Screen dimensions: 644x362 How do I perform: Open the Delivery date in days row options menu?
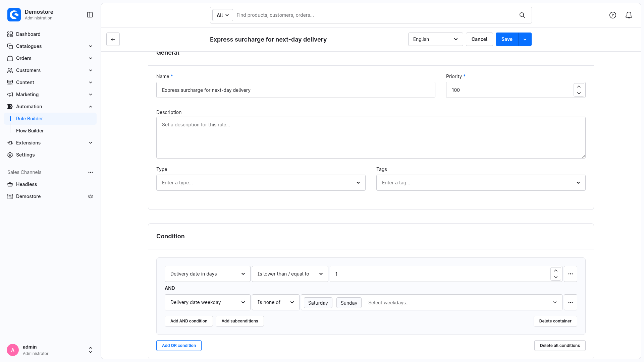pos(571,274)
